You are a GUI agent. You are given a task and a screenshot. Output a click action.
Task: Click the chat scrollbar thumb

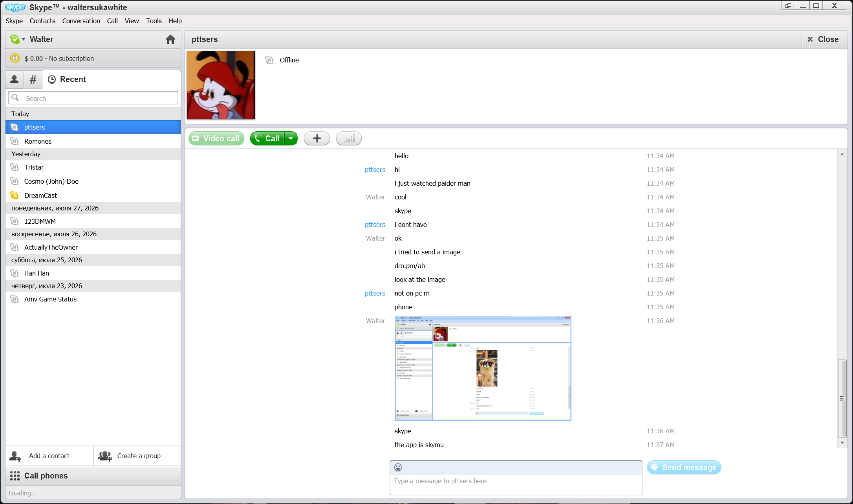pos(842,398)
